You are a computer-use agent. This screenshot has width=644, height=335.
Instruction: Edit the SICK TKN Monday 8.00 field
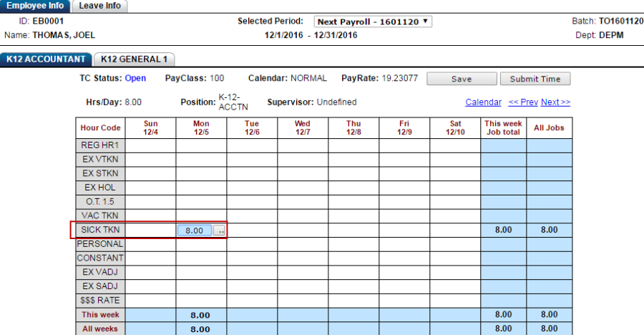[195, 230]
